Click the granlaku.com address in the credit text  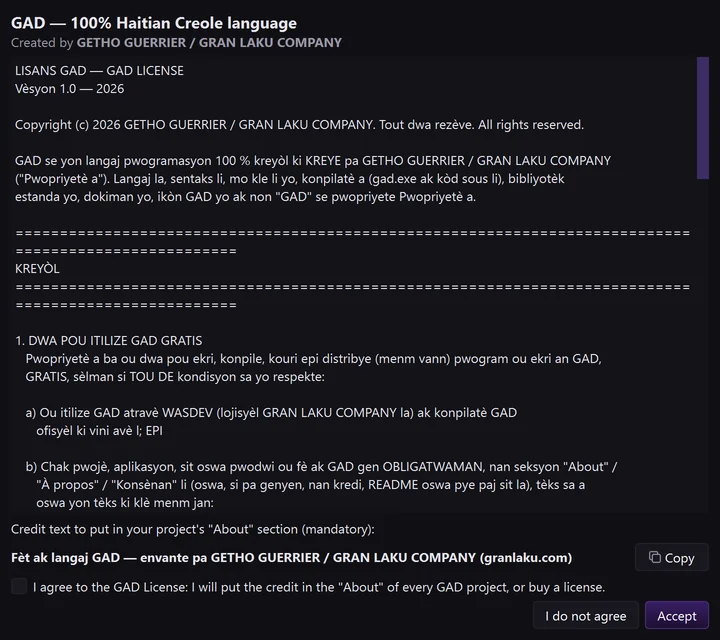click(x=526, y=557)
